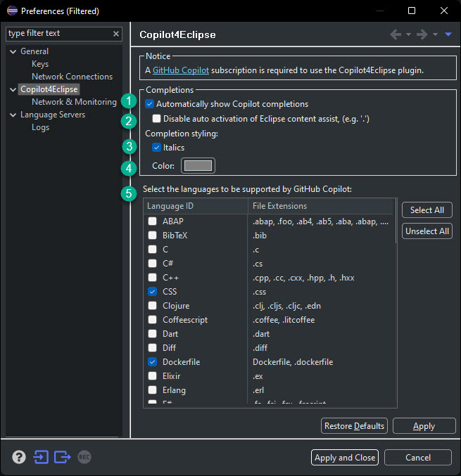Select Copilot4Eclipse in the tree
461x476 pixels.
[x=49, y=89]
